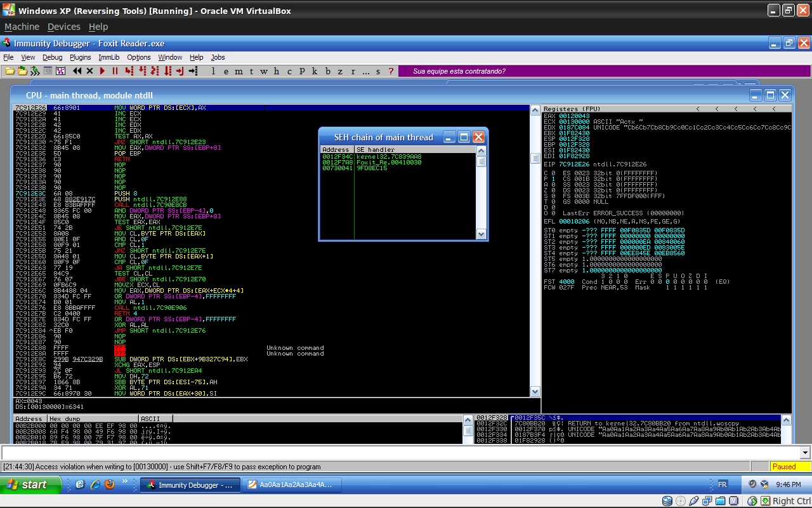Viewport: 812px width, 508px height.
Task: Launch Firefox from quick launch bar
Action: (110, 485)
